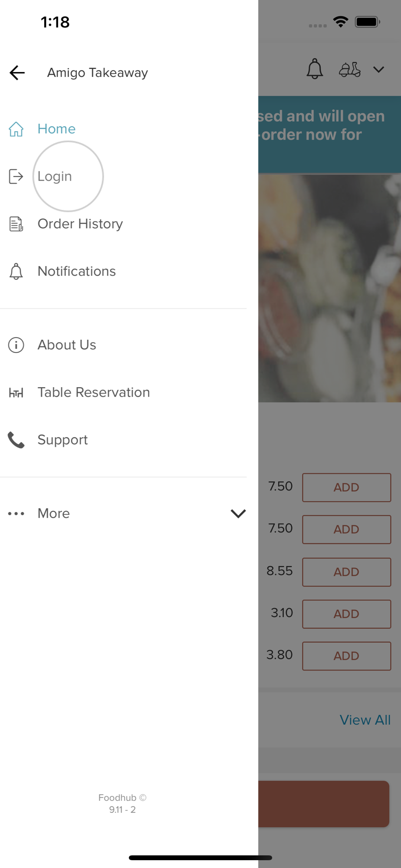Select Table Reservation from the menu
Viewport: 401px width, 868px height.
coord(94,392)
